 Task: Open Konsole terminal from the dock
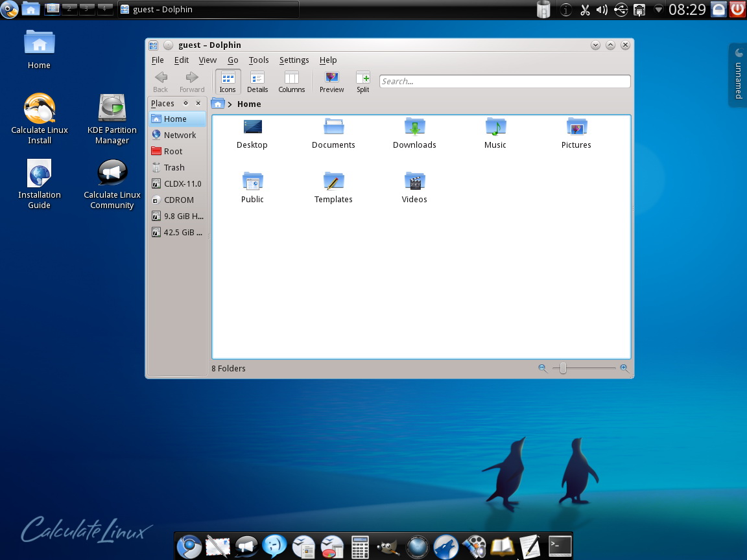[x=560, y=546]
